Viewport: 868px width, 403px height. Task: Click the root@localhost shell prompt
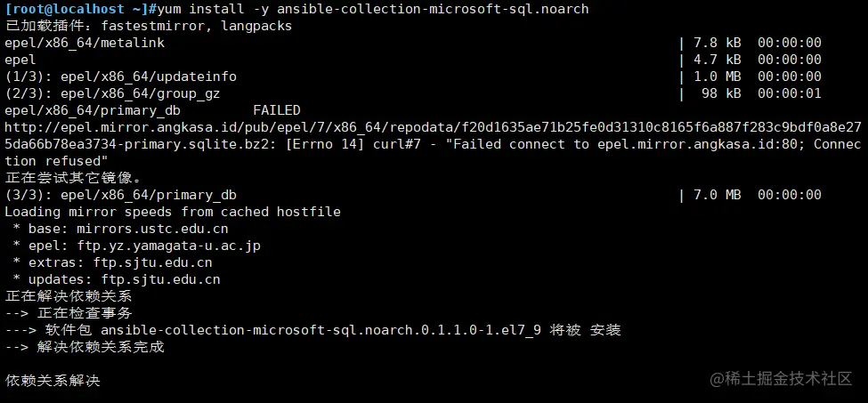tap(77, 10)
